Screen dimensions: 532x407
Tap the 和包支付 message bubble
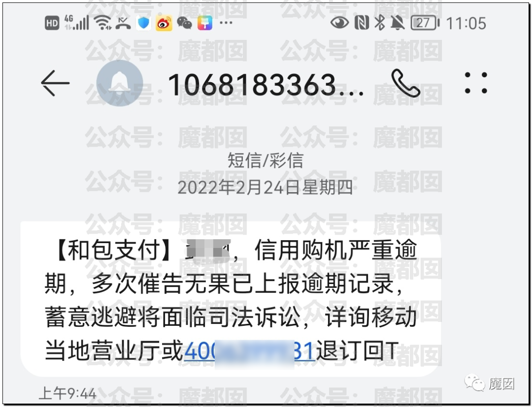point(231,299)
